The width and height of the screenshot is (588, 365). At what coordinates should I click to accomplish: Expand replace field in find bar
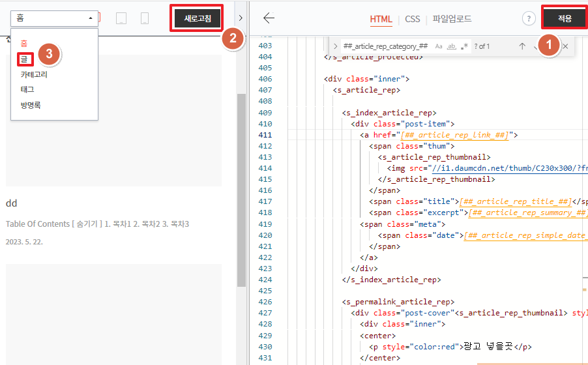(335, 46)
